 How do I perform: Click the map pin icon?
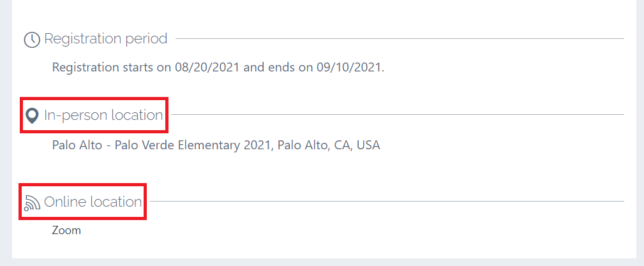tap(32, 115)
